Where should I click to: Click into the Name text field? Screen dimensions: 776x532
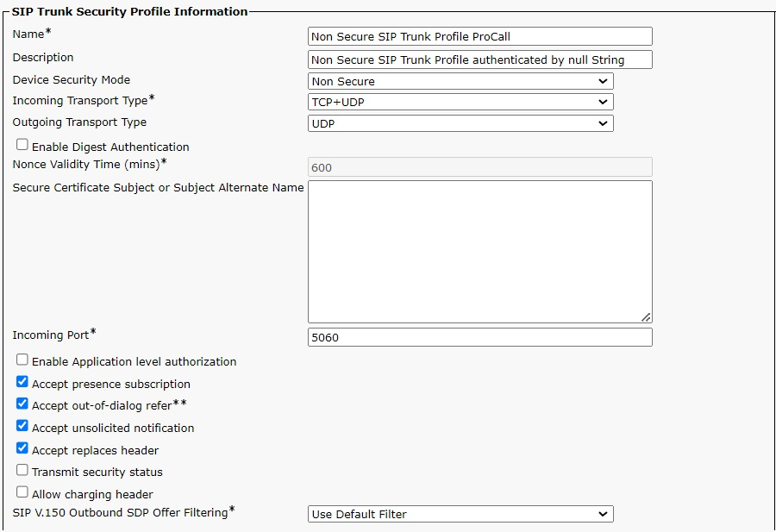479,36
